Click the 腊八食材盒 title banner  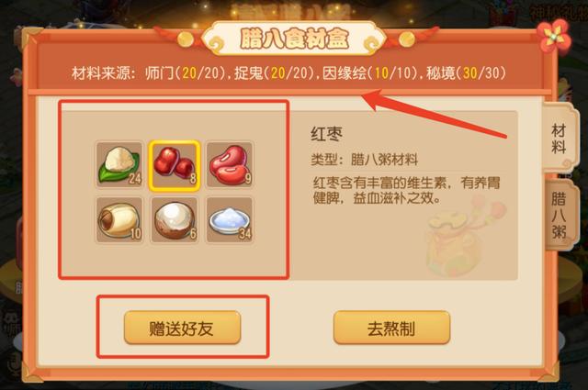coord(294,39)
